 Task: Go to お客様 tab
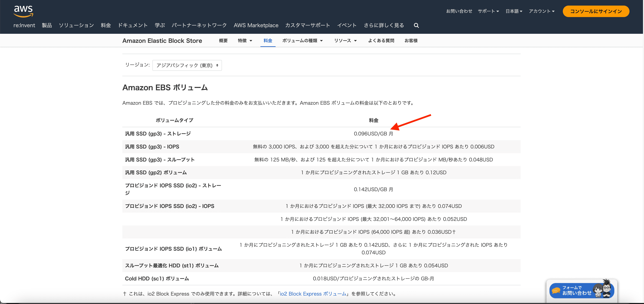click(x=411, y=41)
